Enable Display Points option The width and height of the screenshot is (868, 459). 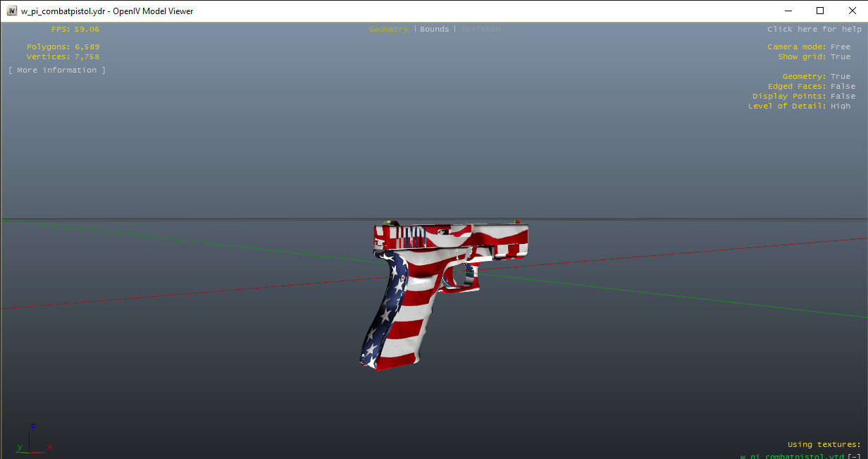click(x=843, y=97)
